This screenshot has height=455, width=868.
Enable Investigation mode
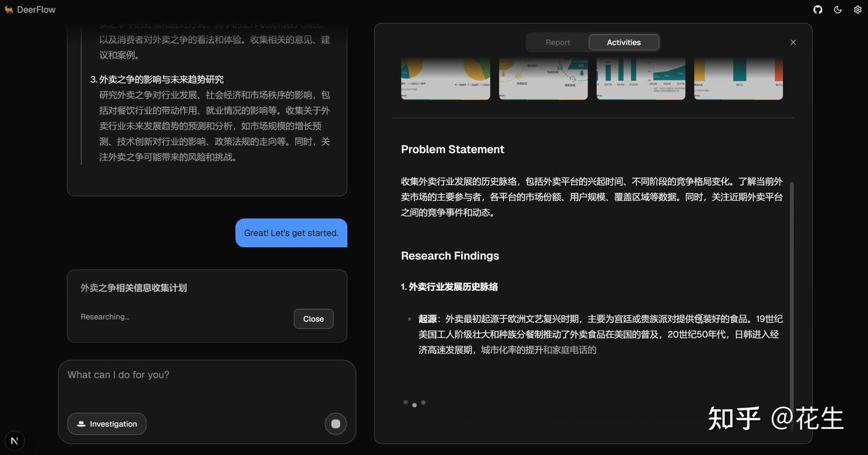coord(107,422)
